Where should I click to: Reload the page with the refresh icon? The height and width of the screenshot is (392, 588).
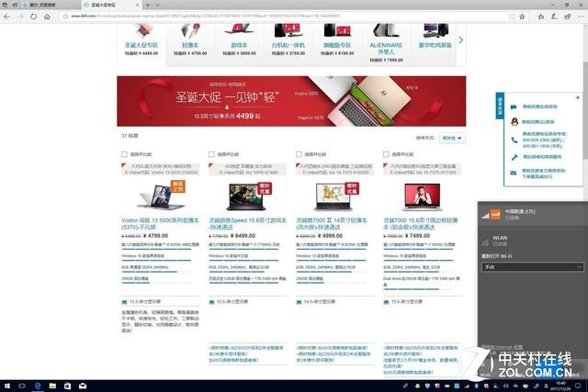coord(34,17)
